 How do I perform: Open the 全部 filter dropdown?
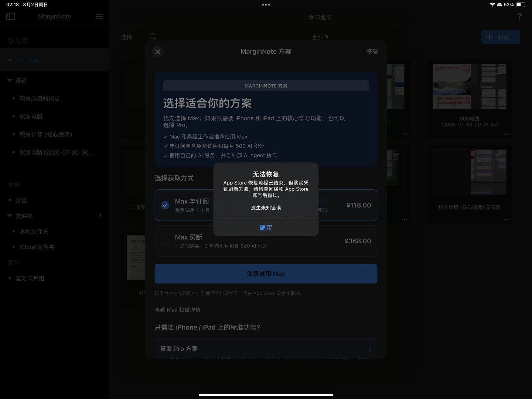pos(320,37)
